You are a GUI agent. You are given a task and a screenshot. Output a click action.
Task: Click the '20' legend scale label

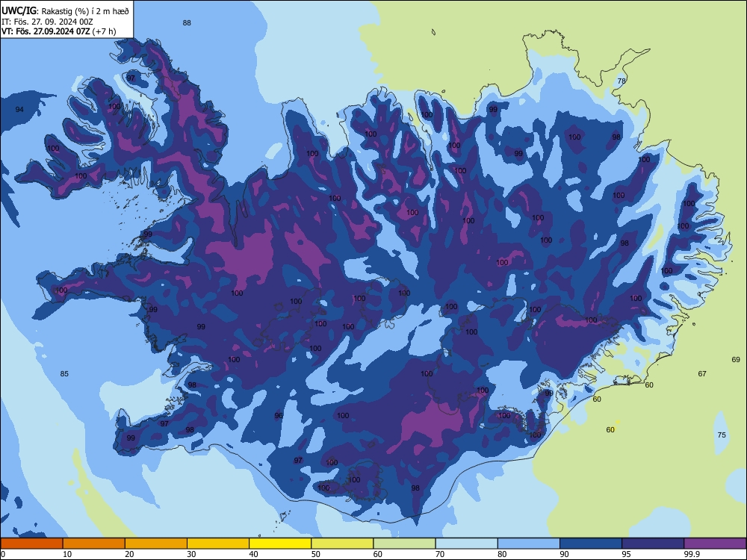[x=129, y=554]
